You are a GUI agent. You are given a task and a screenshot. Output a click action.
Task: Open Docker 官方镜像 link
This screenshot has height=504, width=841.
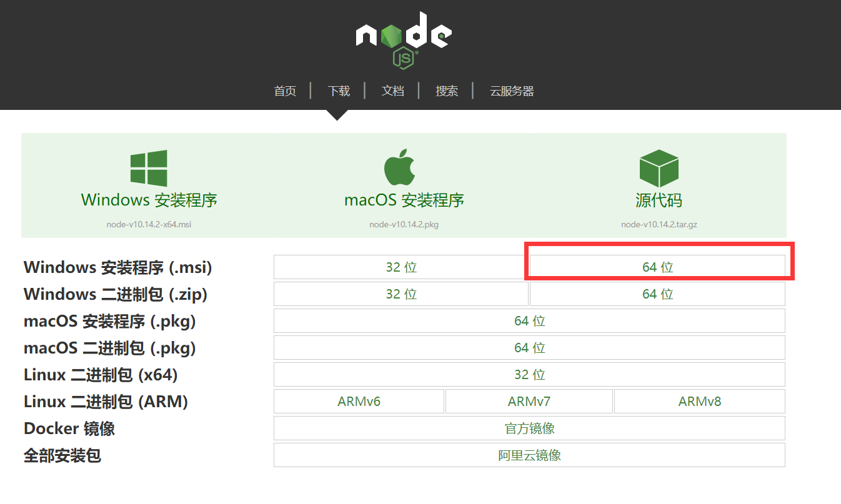[529, 428]
